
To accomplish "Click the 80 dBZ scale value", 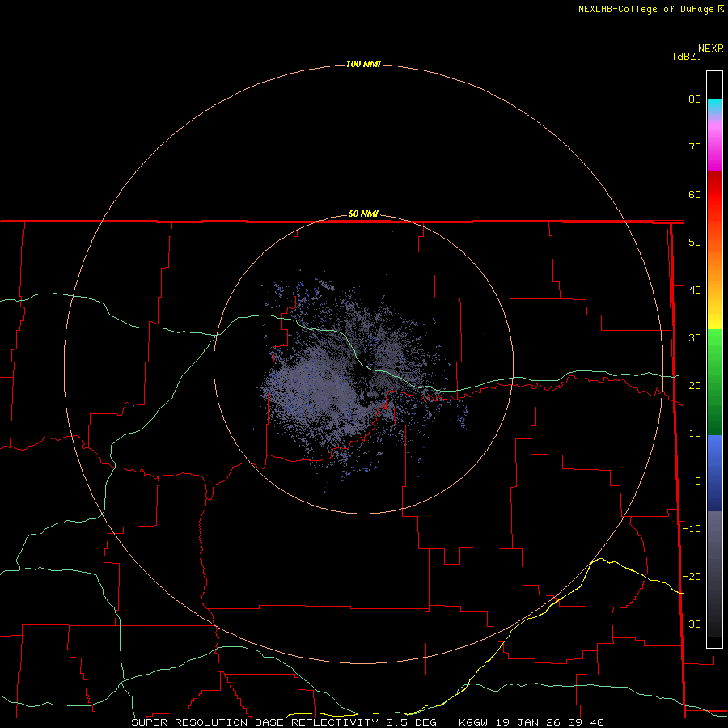I will 695,99.
